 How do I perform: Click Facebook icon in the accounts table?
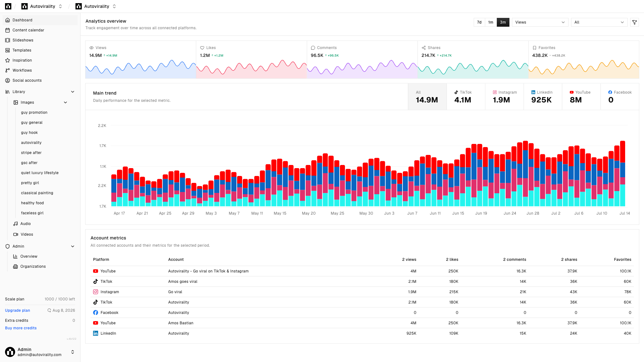click(95, 313)
